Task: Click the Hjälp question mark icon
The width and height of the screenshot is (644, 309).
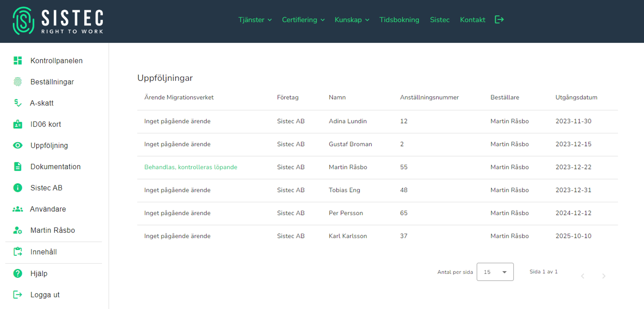Action: click(18, 274)
